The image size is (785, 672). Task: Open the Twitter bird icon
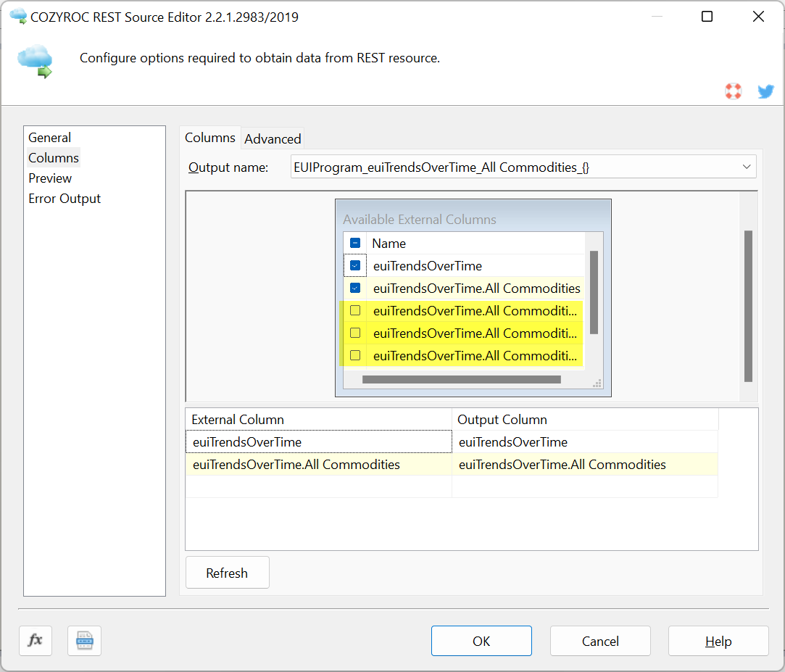coord(765,91)
